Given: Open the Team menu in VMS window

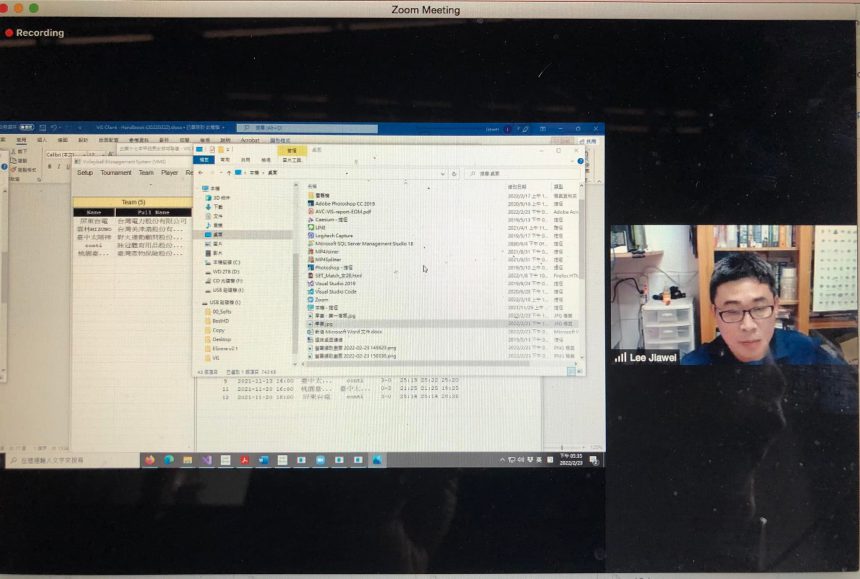Looking at the screenshot, I should pyautogui.click(x=146, y=173).
